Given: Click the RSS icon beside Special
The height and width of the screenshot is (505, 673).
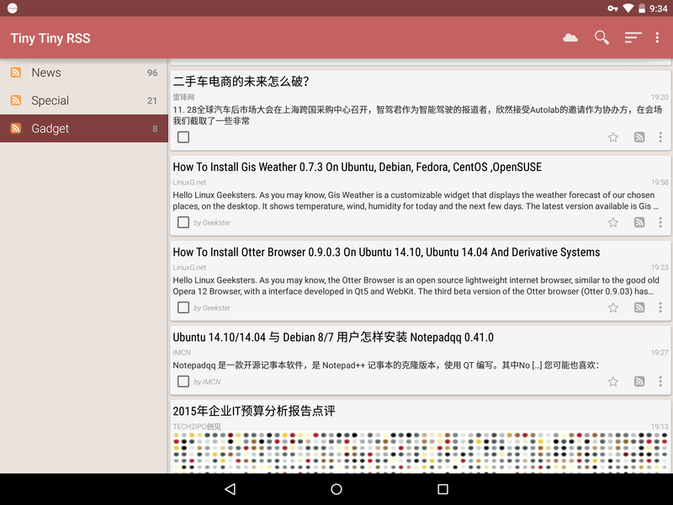Looking at the screenshot, I should (x=16, y=100).
